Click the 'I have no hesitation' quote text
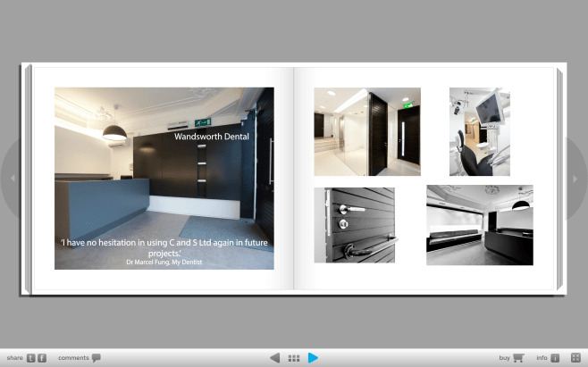588x367 pixels. pyautogui.click(x=164, y=247)
